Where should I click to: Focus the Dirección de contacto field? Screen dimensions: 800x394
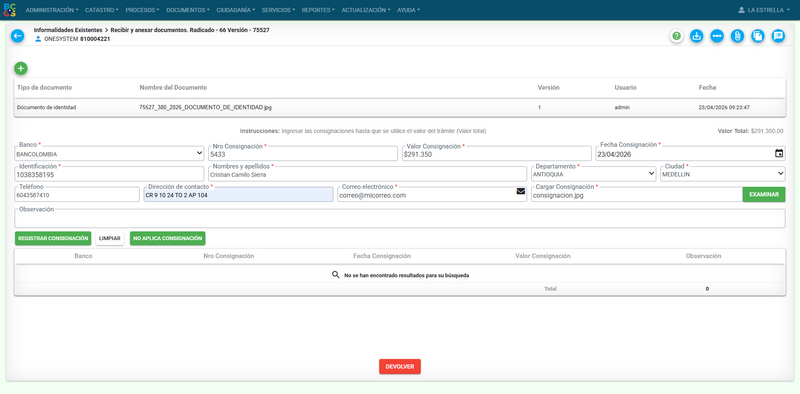(x=238, y=194)
